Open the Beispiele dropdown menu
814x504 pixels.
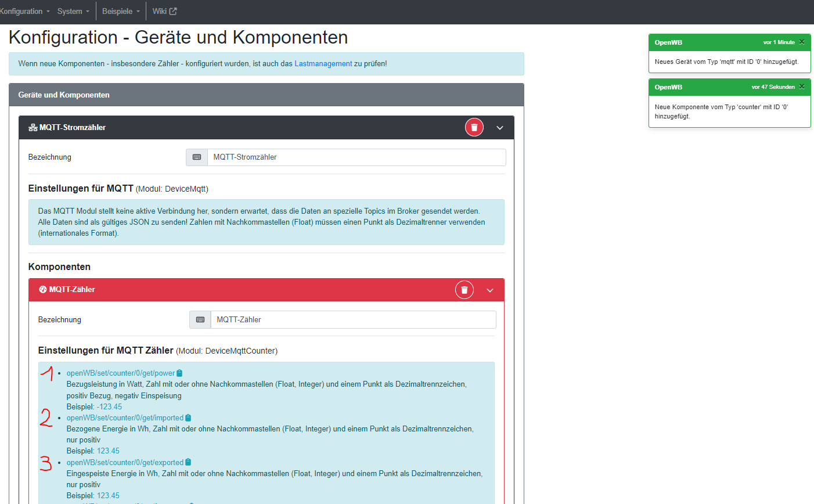[x=121, y=11]
